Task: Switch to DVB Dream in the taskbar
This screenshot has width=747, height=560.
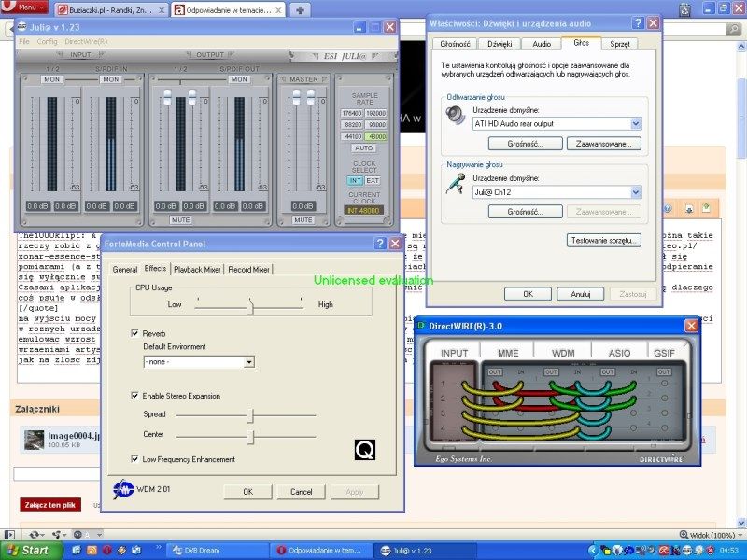Action: click(217, 551)
